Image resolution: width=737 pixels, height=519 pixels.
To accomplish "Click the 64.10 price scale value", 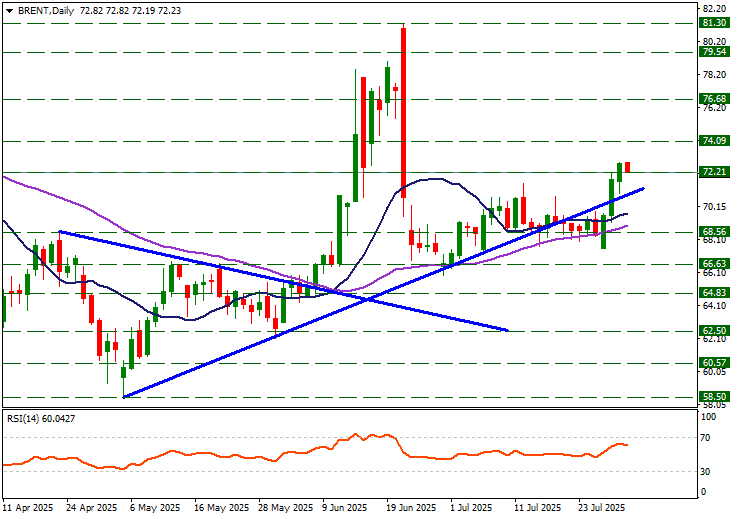I will coord(713,306).
